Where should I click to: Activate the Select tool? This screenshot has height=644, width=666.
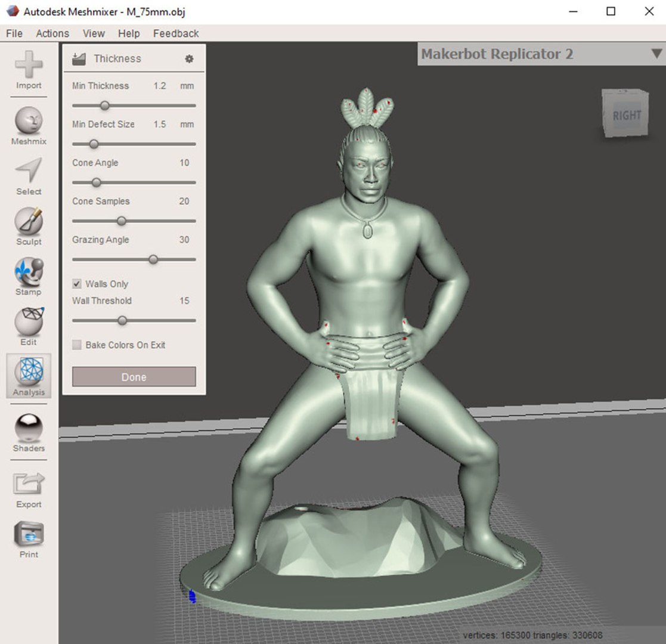(x=29, y=177)
